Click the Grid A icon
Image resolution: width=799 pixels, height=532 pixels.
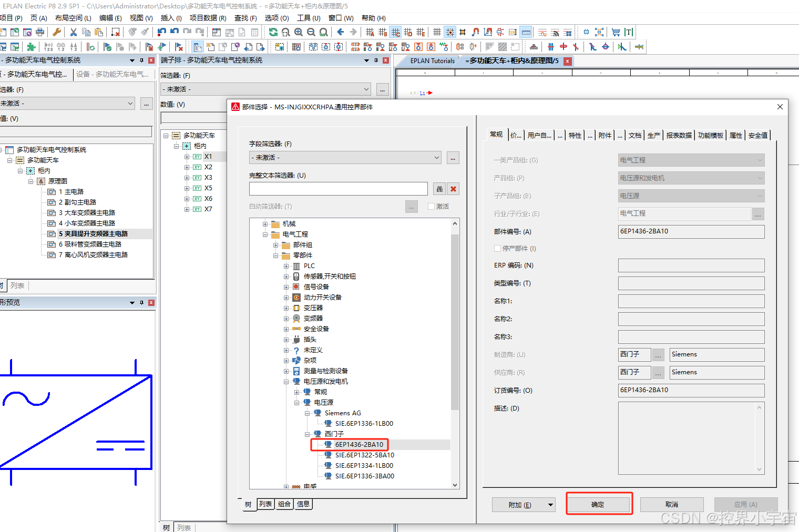click(370, 32)
